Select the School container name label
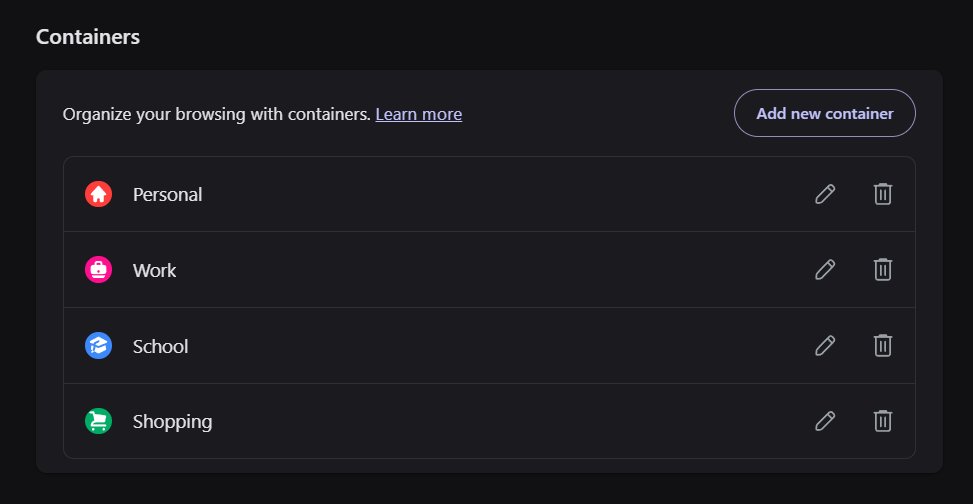Image resolution: width=973 pixels, height=504 pixels. point(160,346)
